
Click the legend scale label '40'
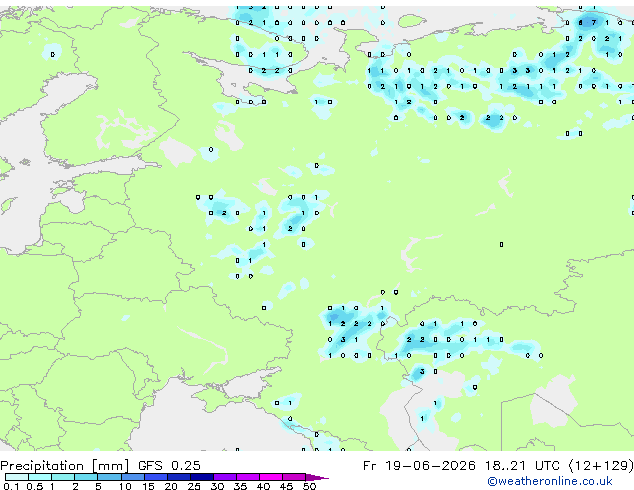point(263,486)
